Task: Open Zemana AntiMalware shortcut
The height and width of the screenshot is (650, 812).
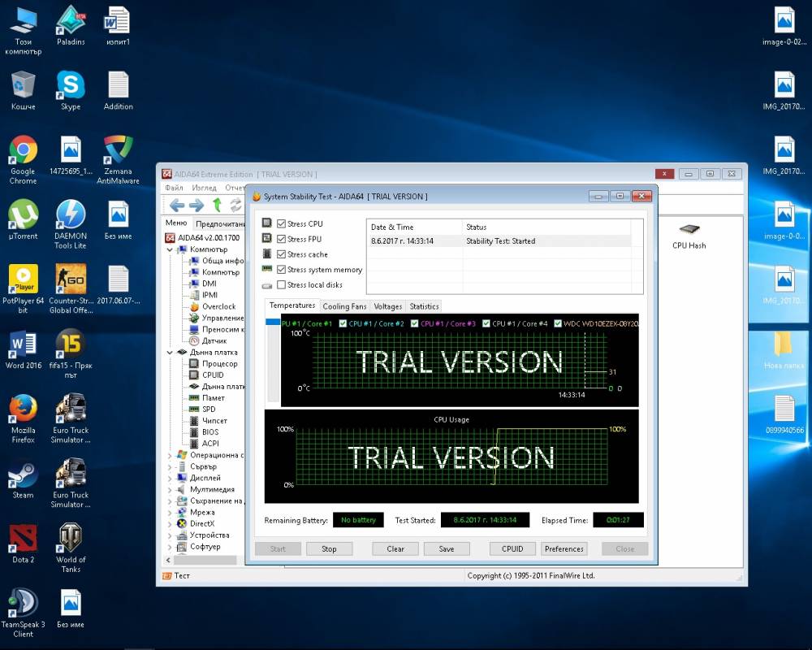Action: [118, 159]
